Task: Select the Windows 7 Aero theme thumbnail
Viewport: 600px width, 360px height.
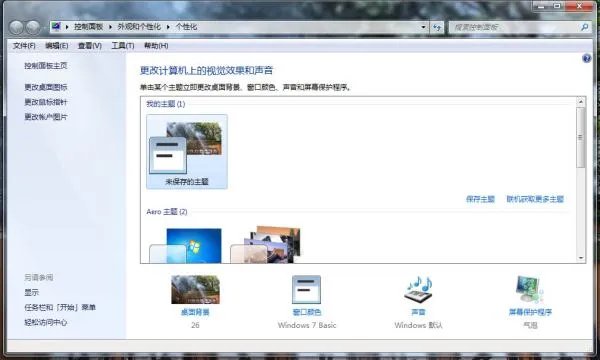Action: pyautogui.click(x=186, y=245)
